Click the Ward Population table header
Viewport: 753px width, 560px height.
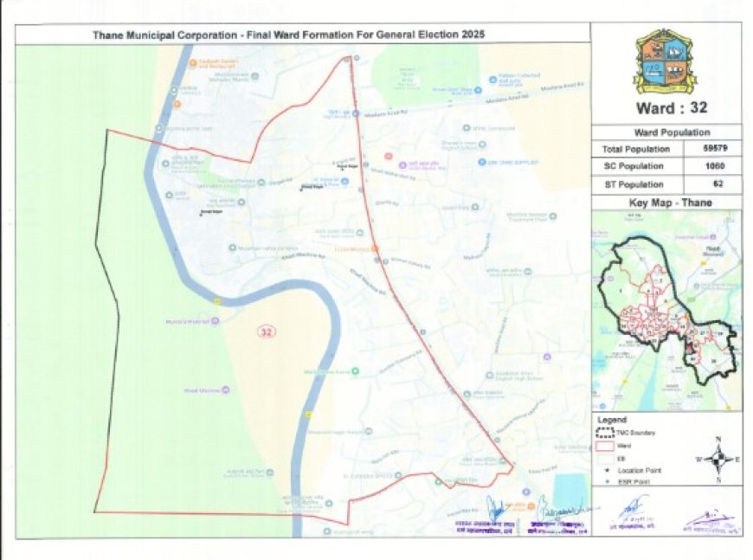[665, 132]
